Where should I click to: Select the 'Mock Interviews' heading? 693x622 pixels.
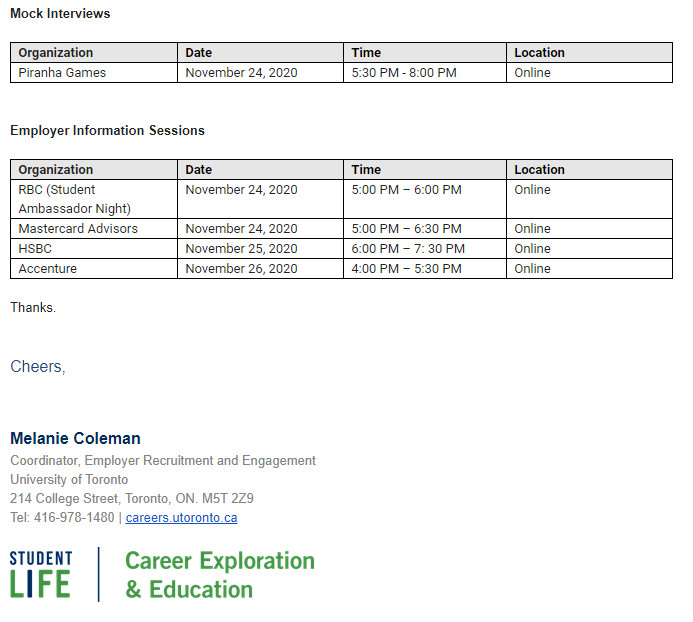[60, 13]
